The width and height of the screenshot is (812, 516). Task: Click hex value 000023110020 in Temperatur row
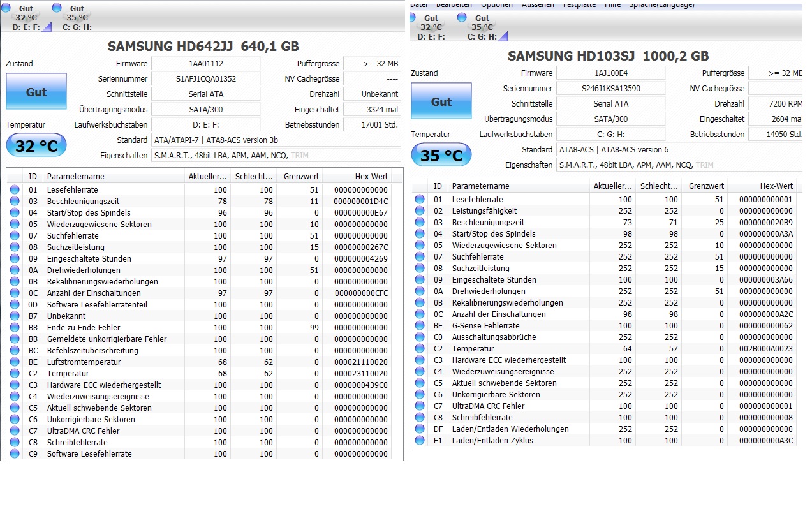tap(361, 373)
